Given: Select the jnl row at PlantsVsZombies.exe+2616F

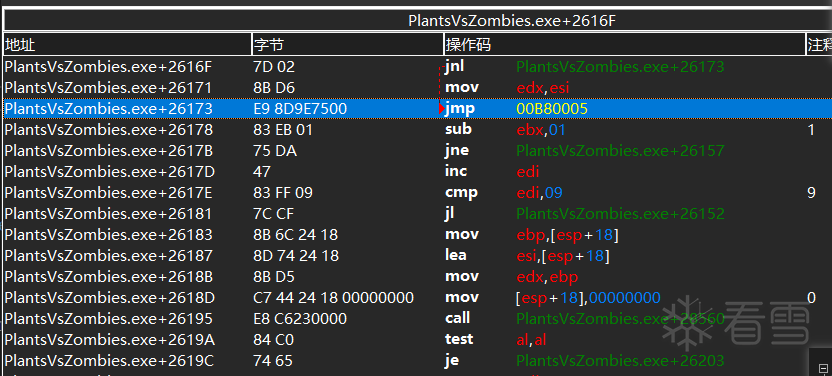Looking at the screenshot, I should [x=418, y=67].
